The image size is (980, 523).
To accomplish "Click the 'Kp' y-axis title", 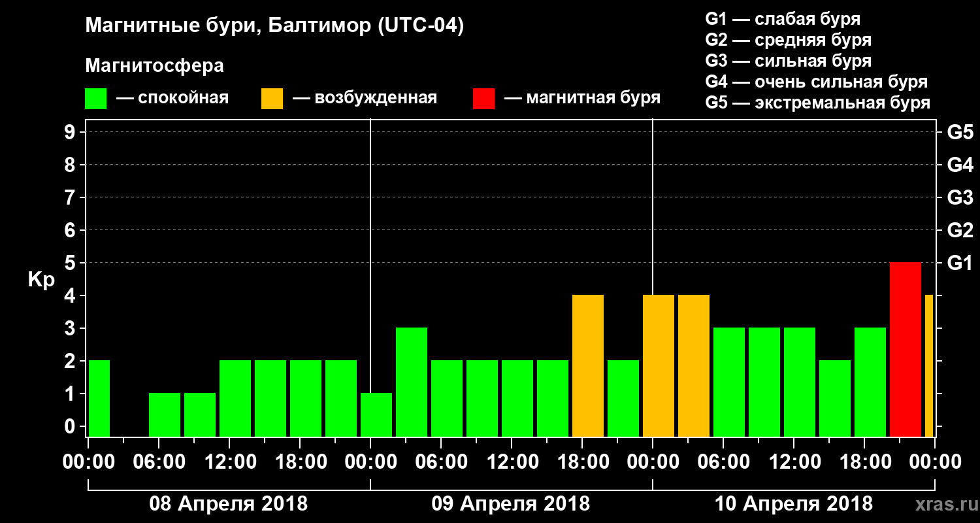I will pos(41,280).
